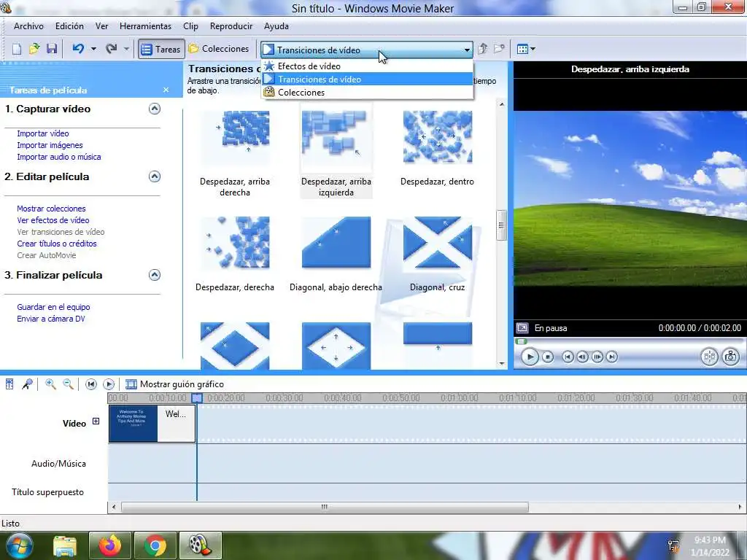
Task: Expand the Vídeo track plus icon
Action: pyautogui.click(x=96, y=421)
